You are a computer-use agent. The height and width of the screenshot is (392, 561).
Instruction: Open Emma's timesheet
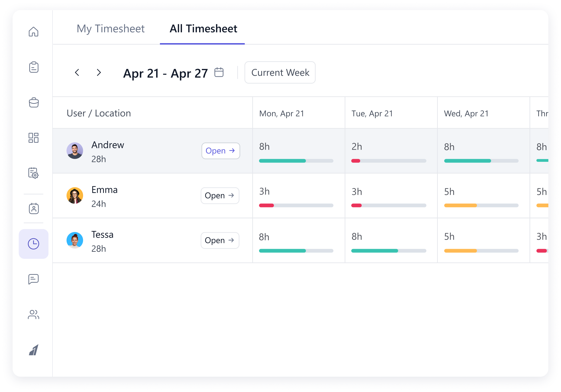(x=220, y=196)
